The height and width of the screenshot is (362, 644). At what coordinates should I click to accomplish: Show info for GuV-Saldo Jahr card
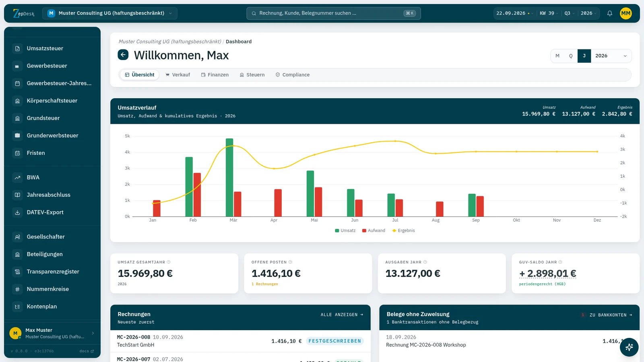560,262
